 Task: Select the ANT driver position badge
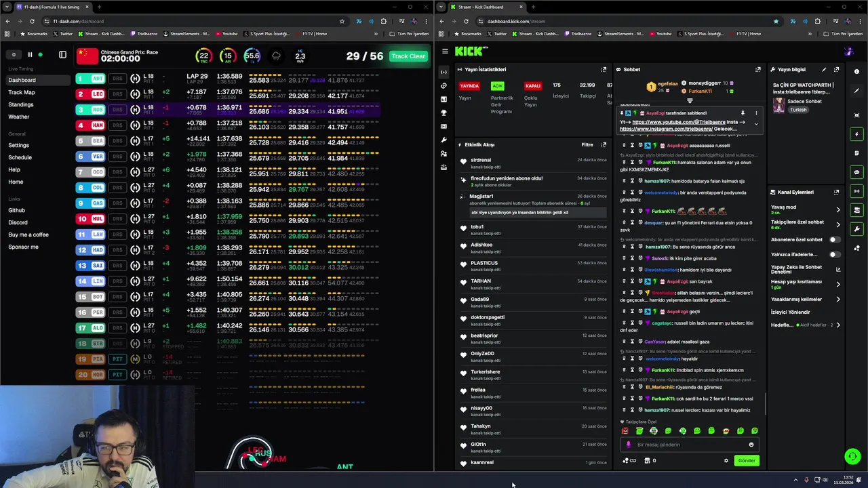click(91, 79)
